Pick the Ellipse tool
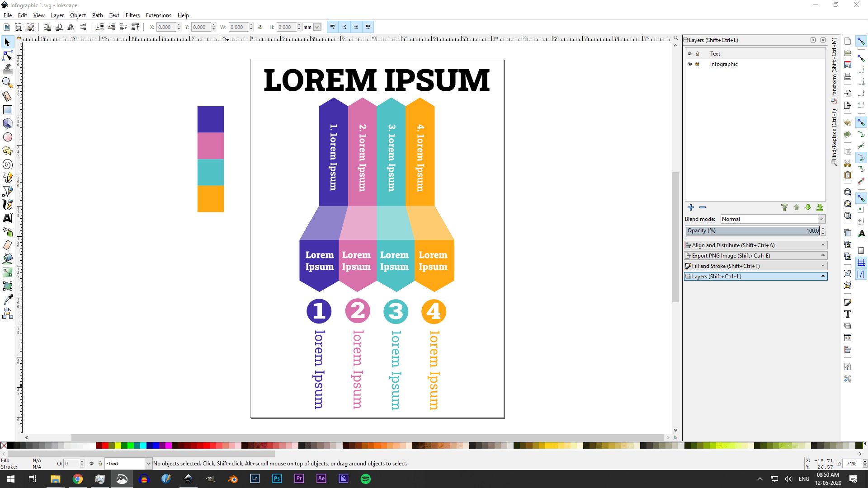The width and height of the screenshot is (868, 488). point(7,136)
